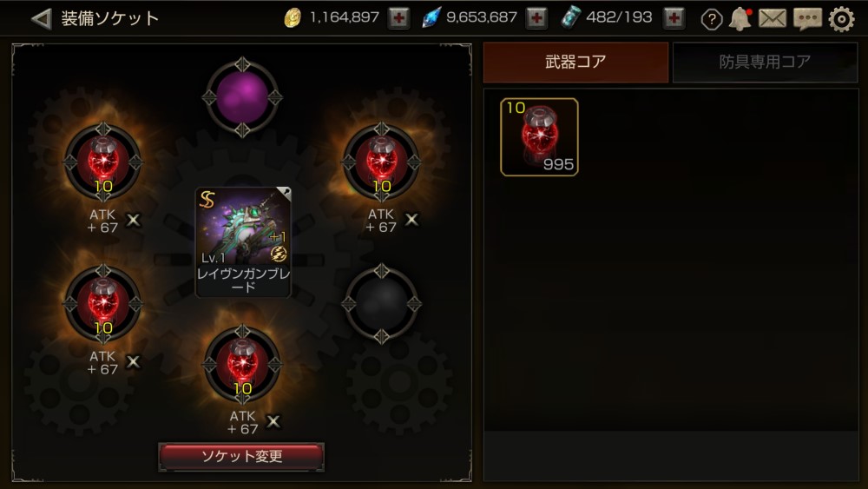Add stamina with plus beside 482/193
Screen dimensions: 868x489
pyautogui.click(x=674, y=18)
